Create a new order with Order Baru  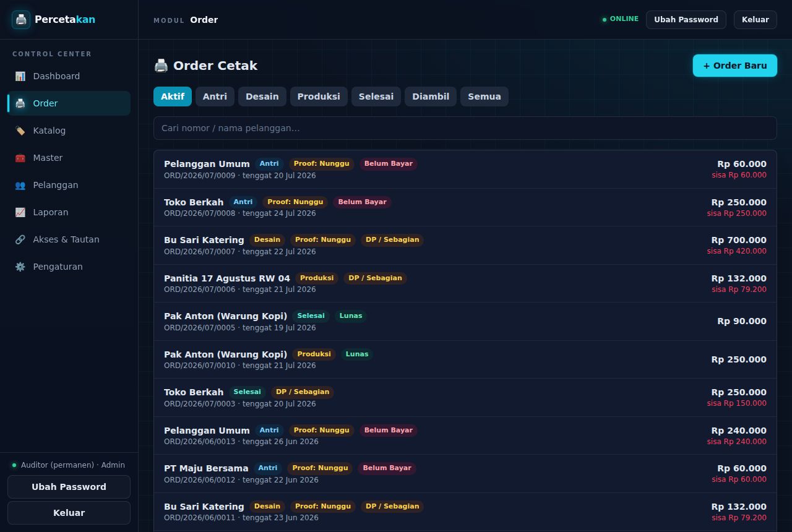[x=735, y=66]
